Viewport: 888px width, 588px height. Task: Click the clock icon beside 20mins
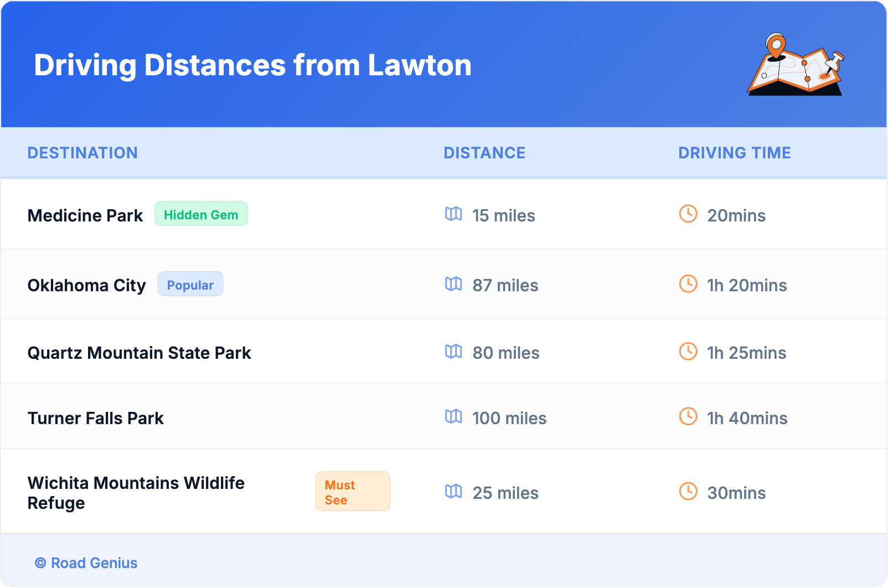click(688, 214)
